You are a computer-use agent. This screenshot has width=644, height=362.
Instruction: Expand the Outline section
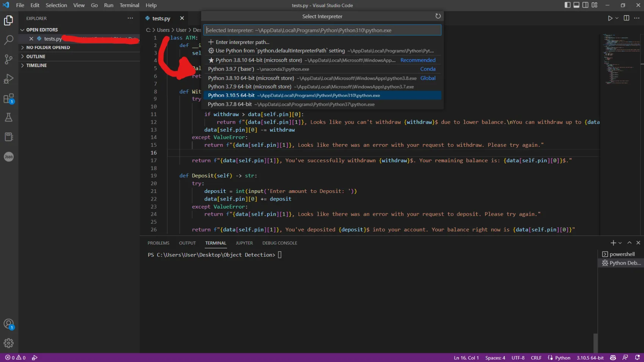pyautogui.click(x=36, y=56)
